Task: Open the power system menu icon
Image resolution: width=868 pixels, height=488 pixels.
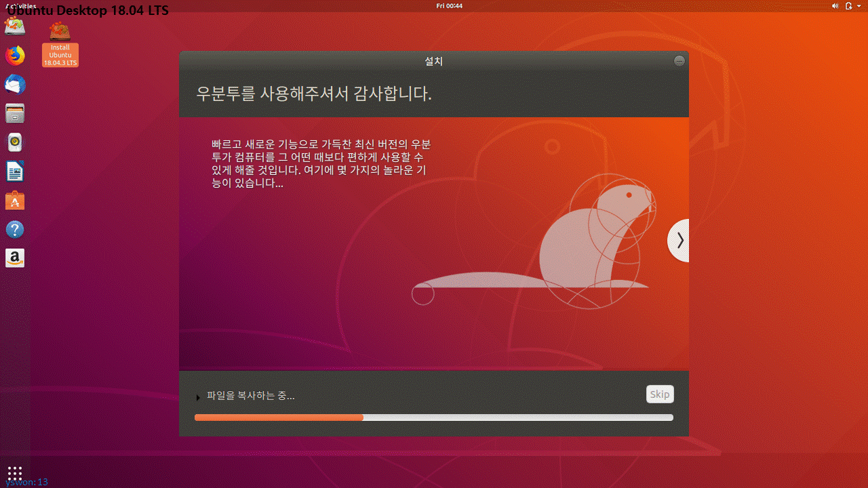Action: 848,5
